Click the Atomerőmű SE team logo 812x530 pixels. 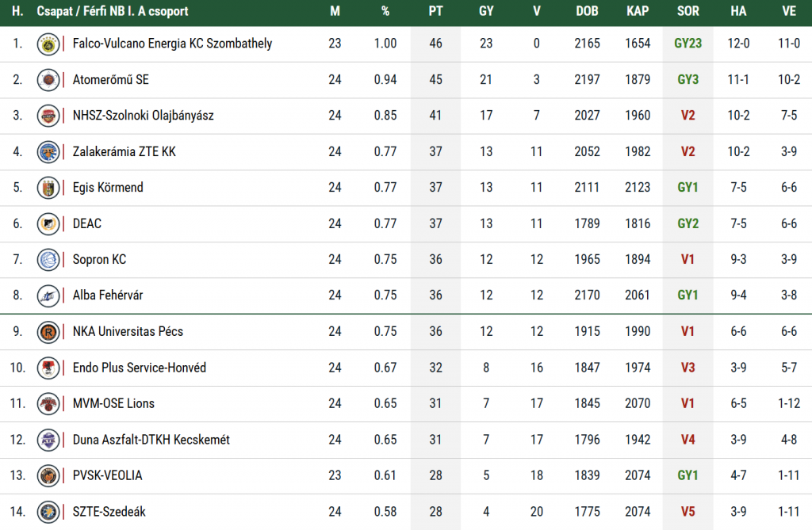(x=48, y=79)
